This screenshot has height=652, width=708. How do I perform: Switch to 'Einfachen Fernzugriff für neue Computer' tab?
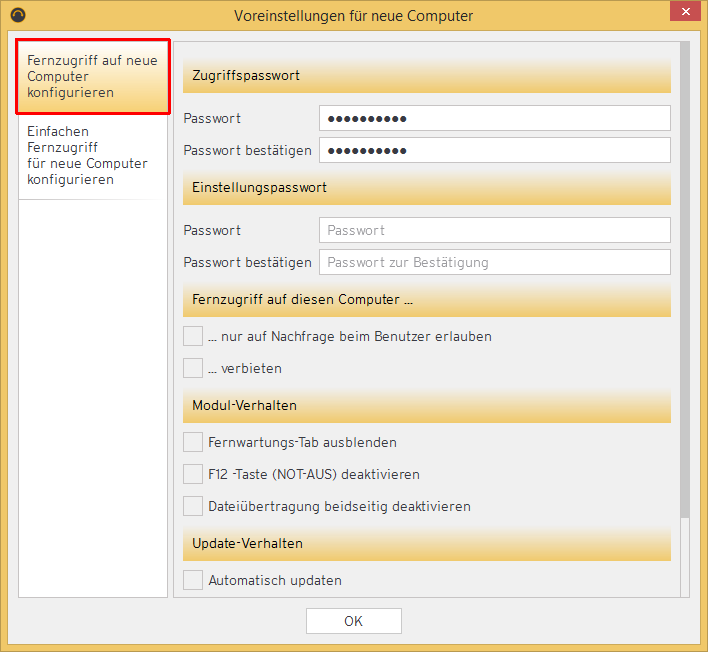coord(93,155)
